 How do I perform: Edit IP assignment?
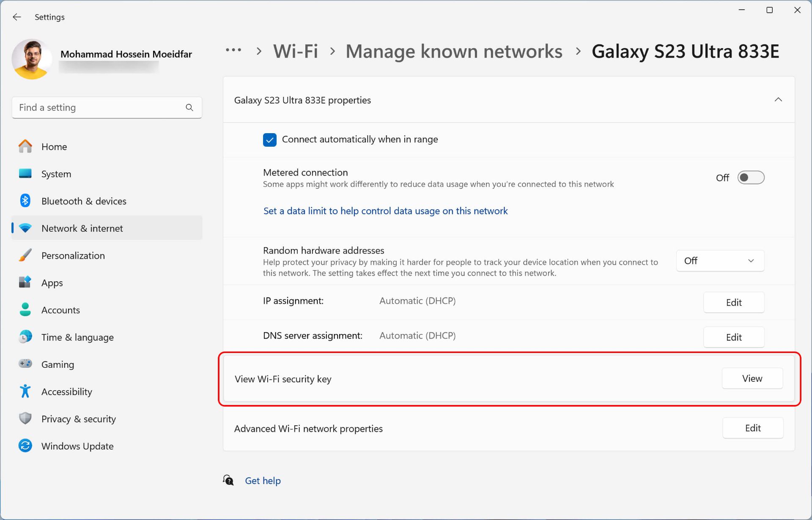point(734,302)
